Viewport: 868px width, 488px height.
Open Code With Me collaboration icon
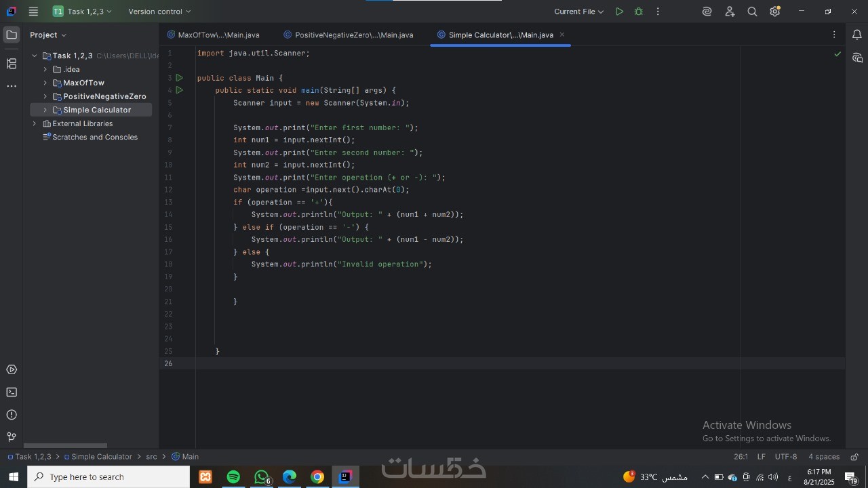pyautogui.click(x=730, y=12)
